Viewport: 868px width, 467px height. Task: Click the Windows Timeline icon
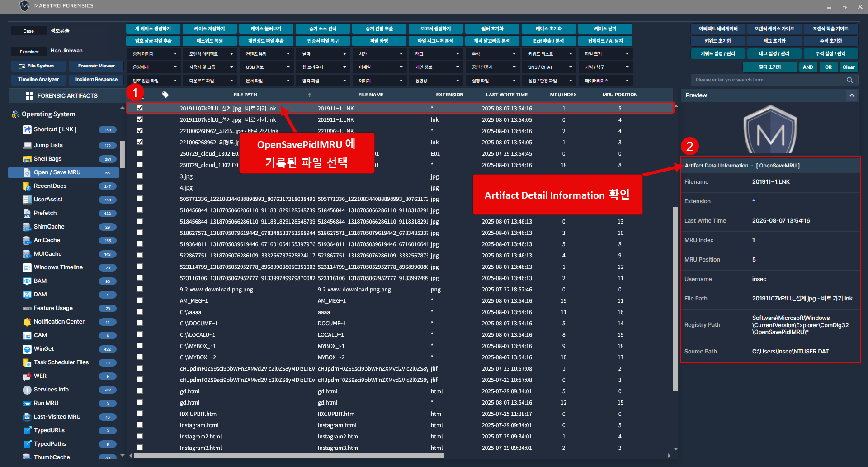click(x=27, y=267)
